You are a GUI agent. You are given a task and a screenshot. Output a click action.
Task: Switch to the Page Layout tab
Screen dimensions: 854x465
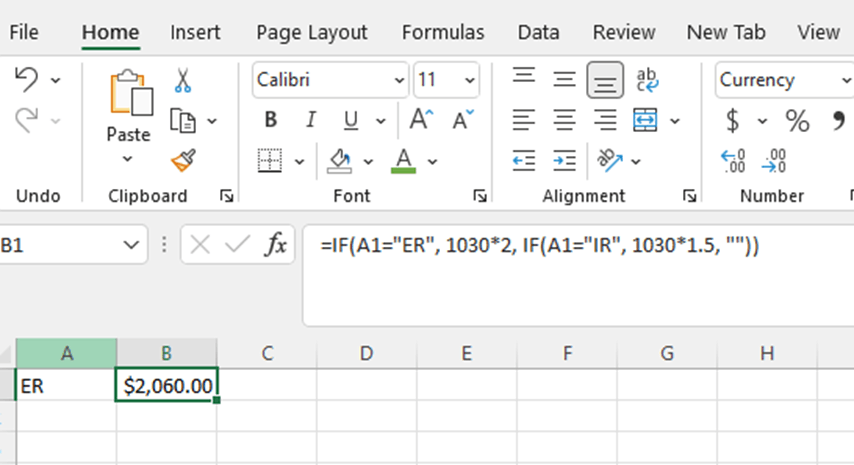(x=312, y=32)
